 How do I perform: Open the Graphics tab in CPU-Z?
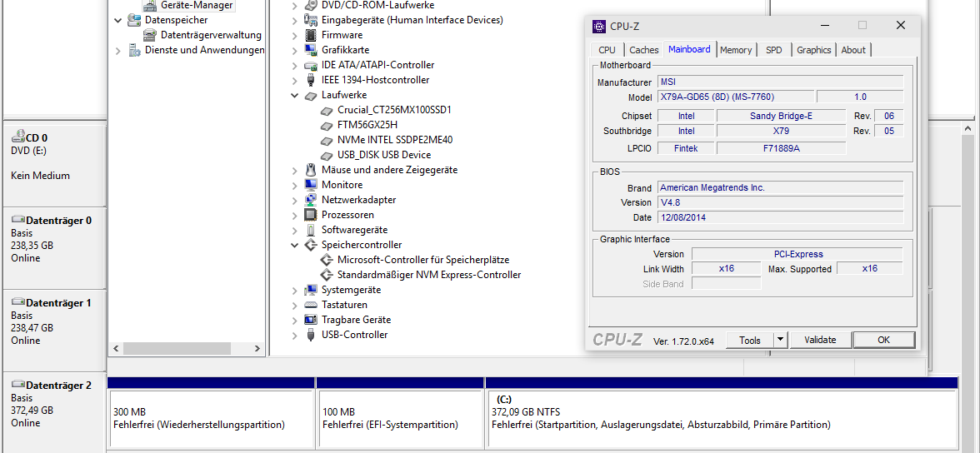pos(813,50)
